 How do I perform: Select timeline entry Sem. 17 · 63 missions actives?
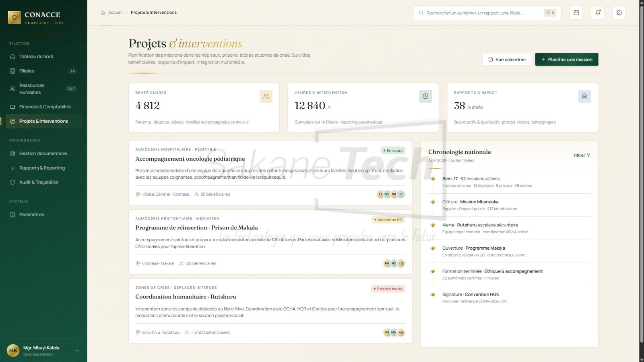510,182
